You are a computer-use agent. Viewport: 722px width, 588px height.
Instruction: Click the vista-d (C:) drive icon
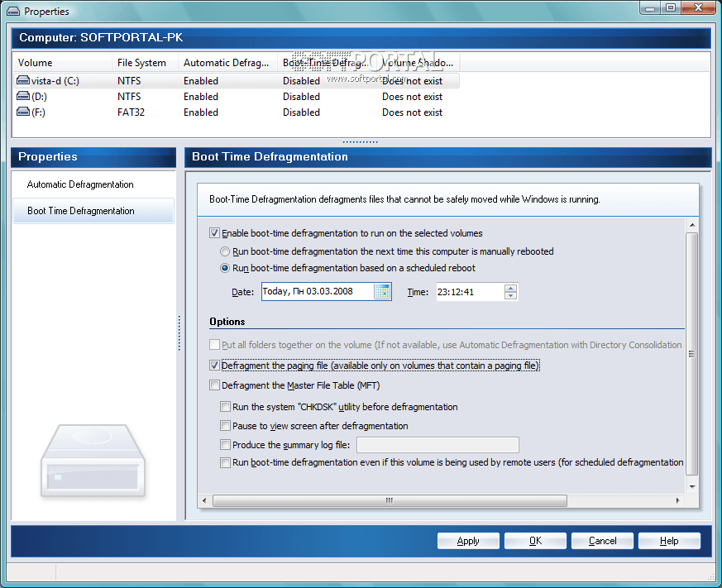point(23,80)
